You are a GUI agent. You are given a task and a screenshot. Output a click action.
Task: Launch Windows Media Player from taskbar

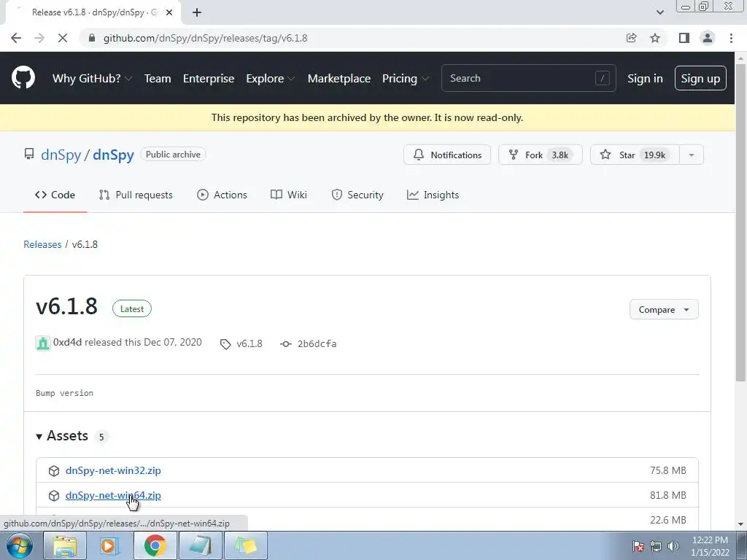pos(109,545)
